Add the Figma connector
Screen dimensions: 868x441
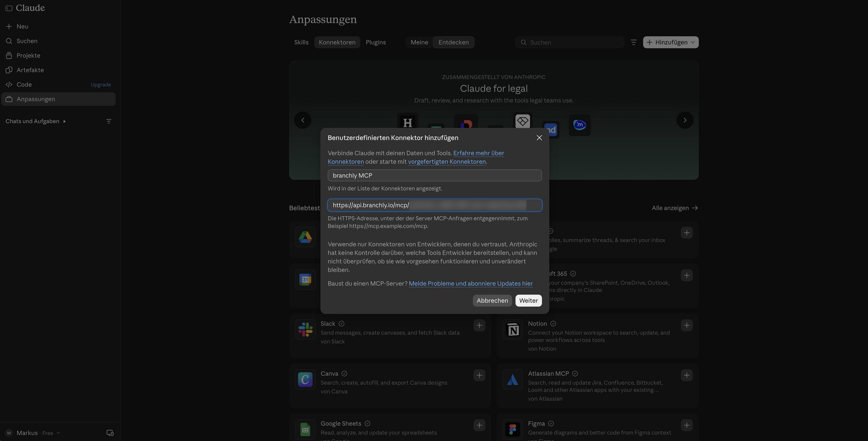pyautogui.click(x=687, y=425)
